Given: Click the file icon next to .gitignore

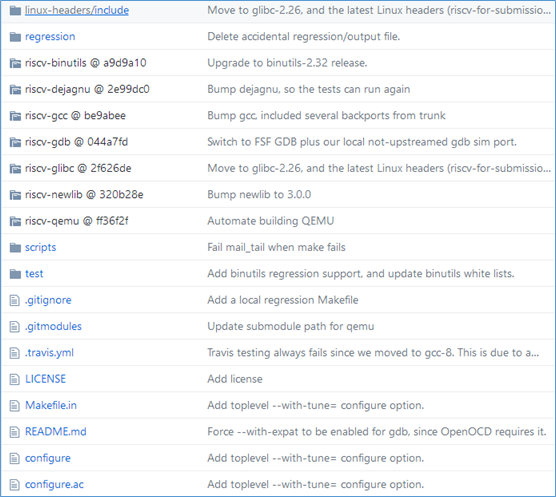Looking at the screenshot, I should [x=15, y=300].
